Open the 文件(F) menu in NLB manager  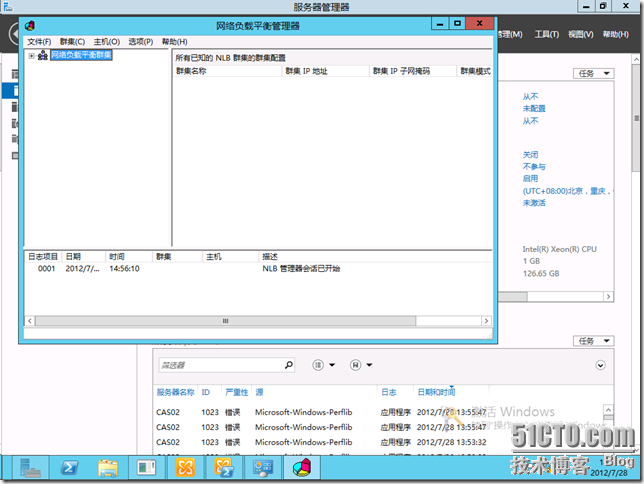pos(39,41)
